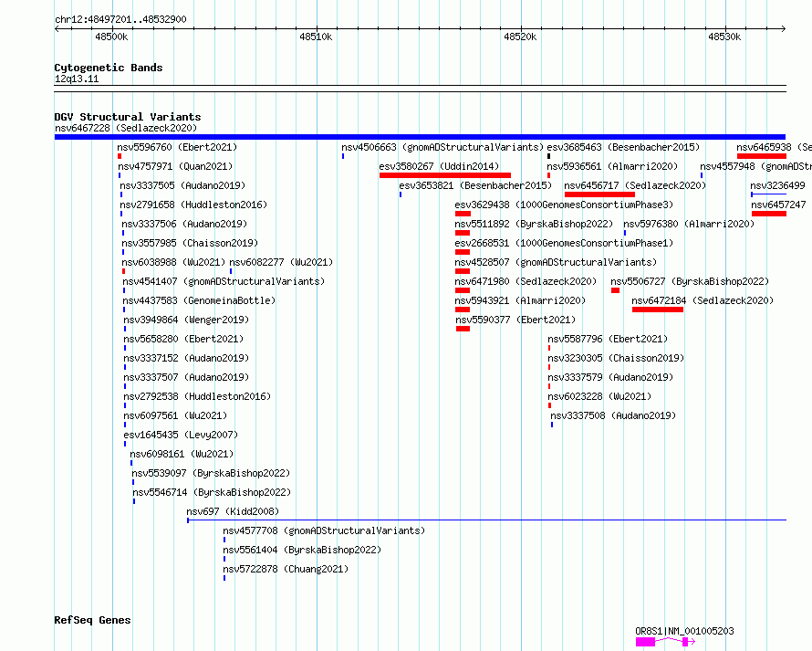Click nsv3337508 (Audano2019) label
The image size is (812, 651).
613,415
